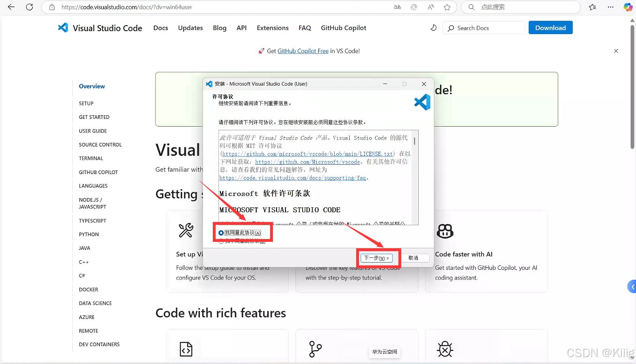The height and width of the screenshot is (364, 636).
Task: Open the favorites list icon
Action: coord(593,7)
